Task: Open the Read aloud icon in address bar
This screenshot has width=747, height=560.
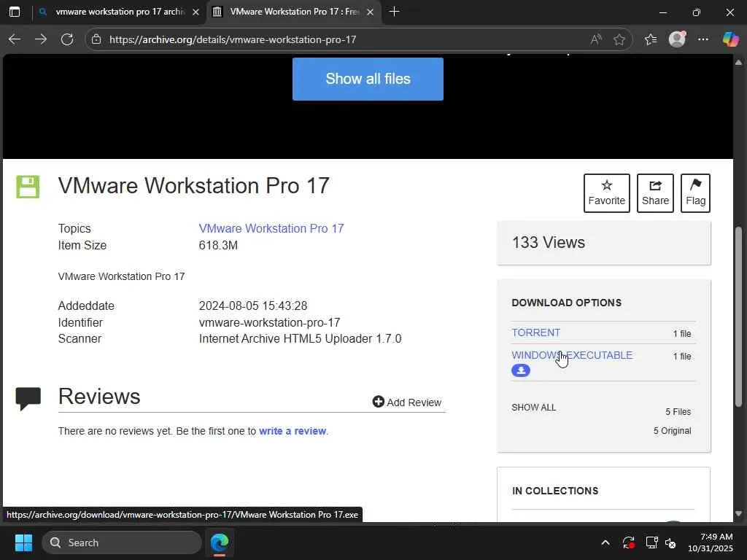Action: [596, 39]
